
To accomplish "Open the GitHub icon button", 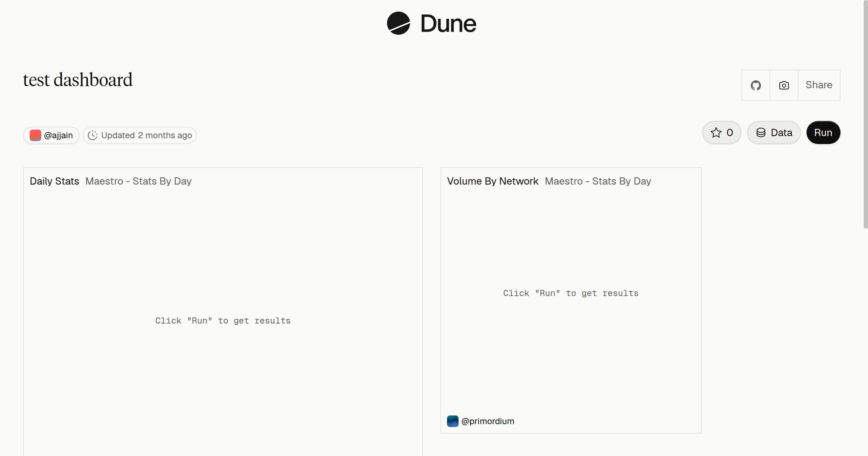I will click(756, 85).
